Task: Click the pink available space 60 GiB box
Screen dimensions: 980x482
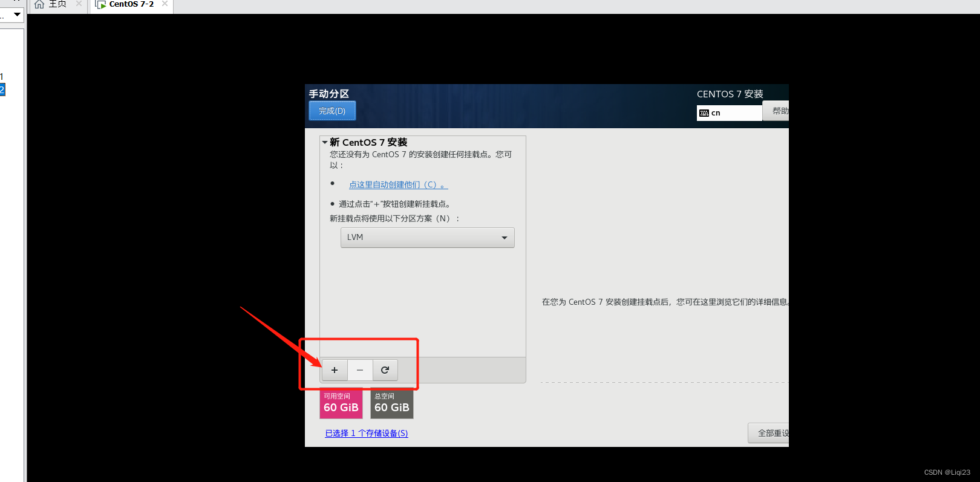Action: [341, 404]
